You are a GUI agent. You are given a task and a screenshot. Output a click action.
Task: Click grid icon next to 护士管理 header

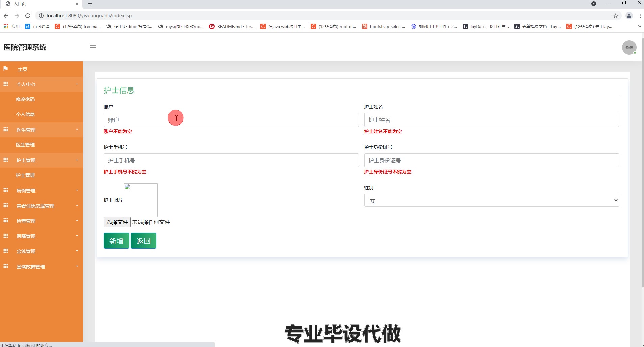6,160
